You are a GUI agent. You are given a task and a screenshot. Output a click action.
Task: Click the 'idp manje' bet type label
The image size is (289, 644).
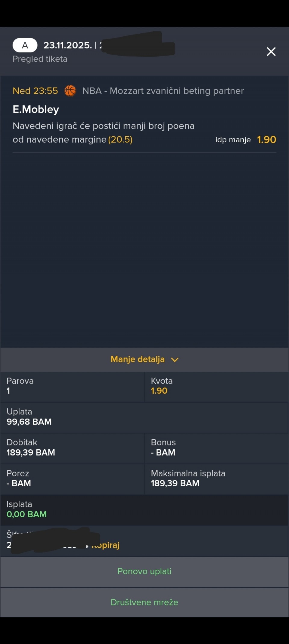[233, 140]
